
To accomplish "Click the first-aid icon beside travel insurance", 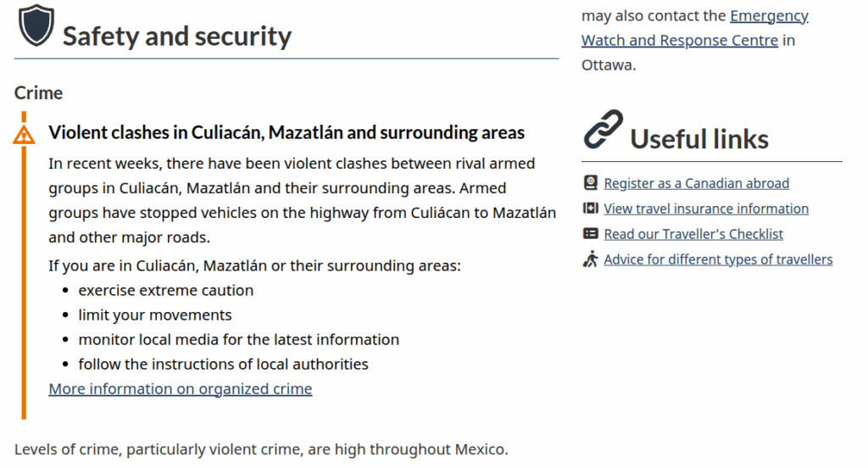I will tap(591, 208).
